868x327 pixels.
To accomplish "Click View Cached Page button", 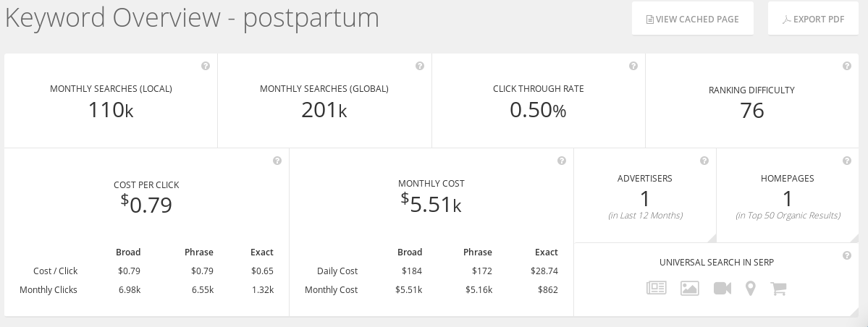I will pyautogui.click(x=693, y=19).
